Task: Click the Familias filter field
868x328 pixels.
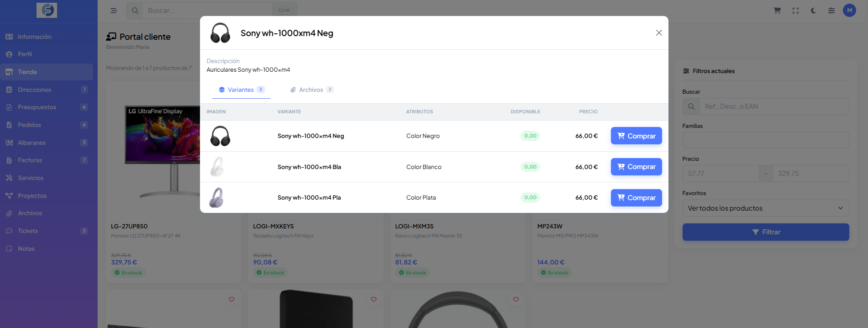Action: tap(766, 140)
